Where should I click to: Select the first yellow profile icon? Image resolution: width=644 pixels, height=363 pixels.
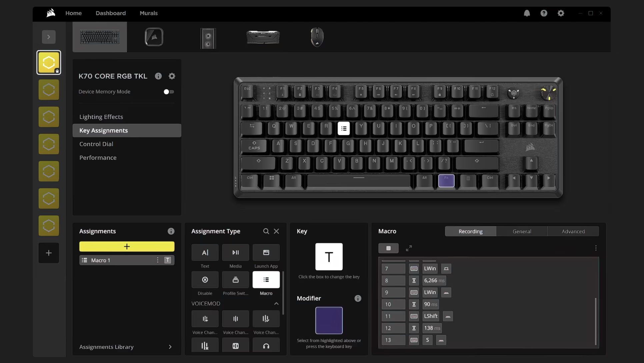[x=49, y=63]
